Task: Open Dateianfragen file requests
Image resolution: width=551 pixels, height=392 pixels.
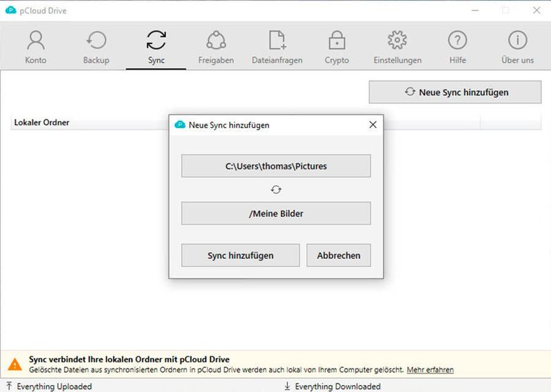Action: point(277,47)
